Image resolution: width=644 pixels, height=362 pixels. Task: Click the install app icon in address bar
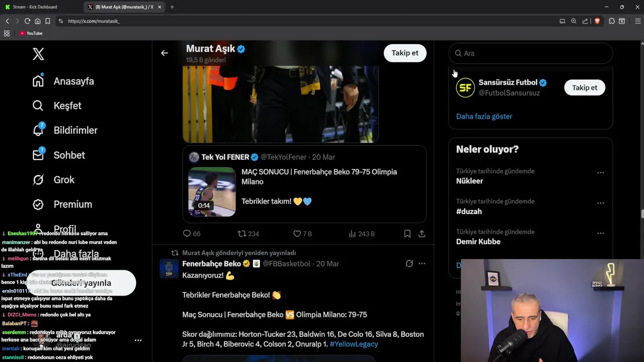tap(562, 21)
